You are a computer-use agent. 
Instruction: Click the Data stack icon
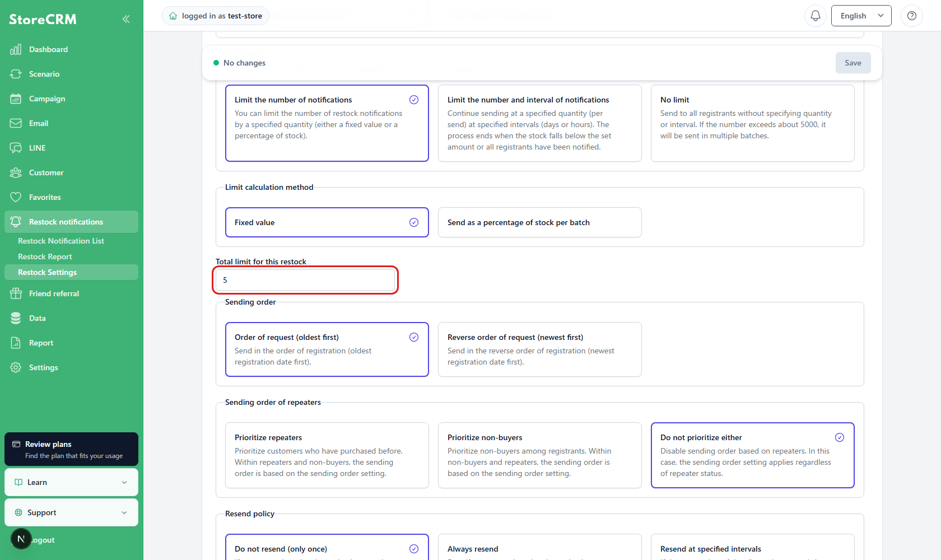click(x=16, y=318)
